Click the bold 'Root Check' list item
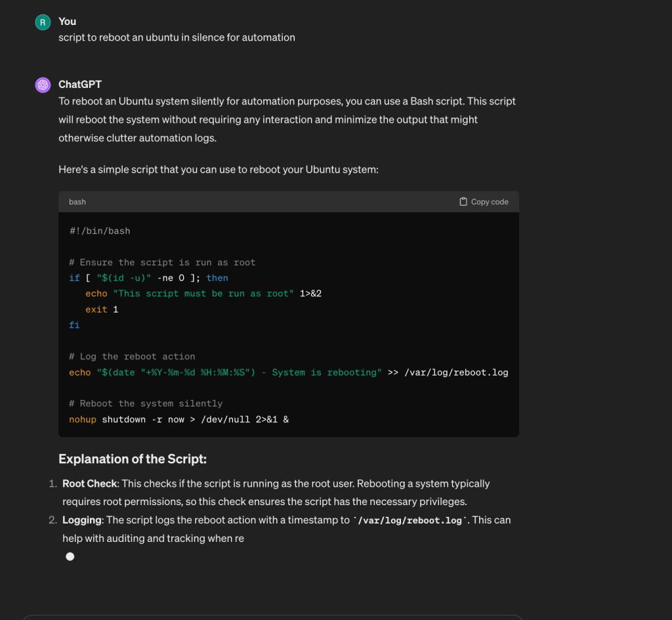 tap(90, 483)
